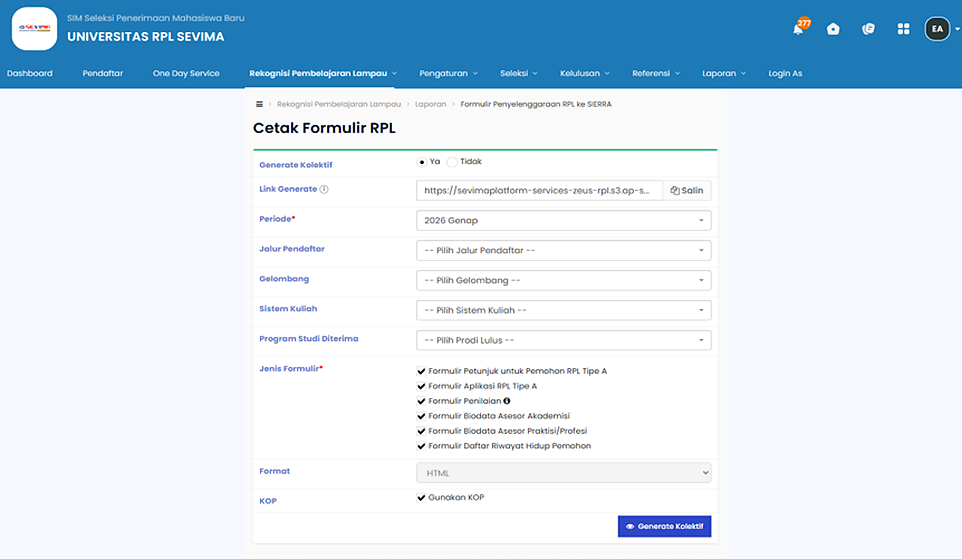Uncheck Formulir Aplikasi RPL Tipe A
This screenshot has width=962, height=560.
click(x=421, y=386)
